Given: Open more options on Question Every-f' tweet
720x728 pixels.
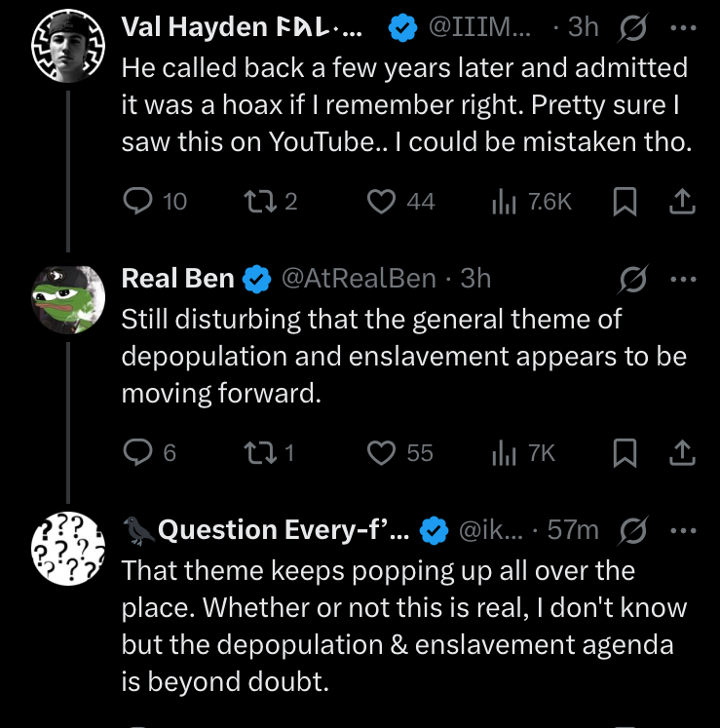Looking at the screenshot, I should [x=684, y=531].
